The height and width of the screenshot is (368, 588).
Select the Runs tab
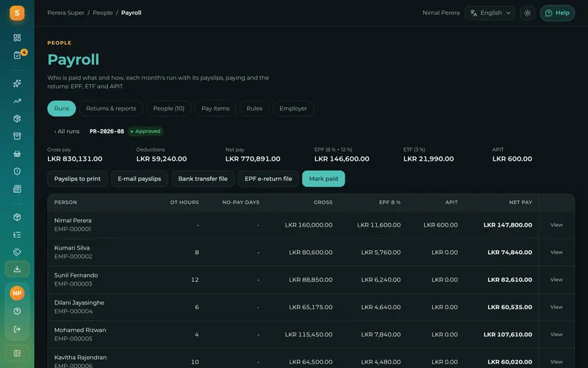62,108
